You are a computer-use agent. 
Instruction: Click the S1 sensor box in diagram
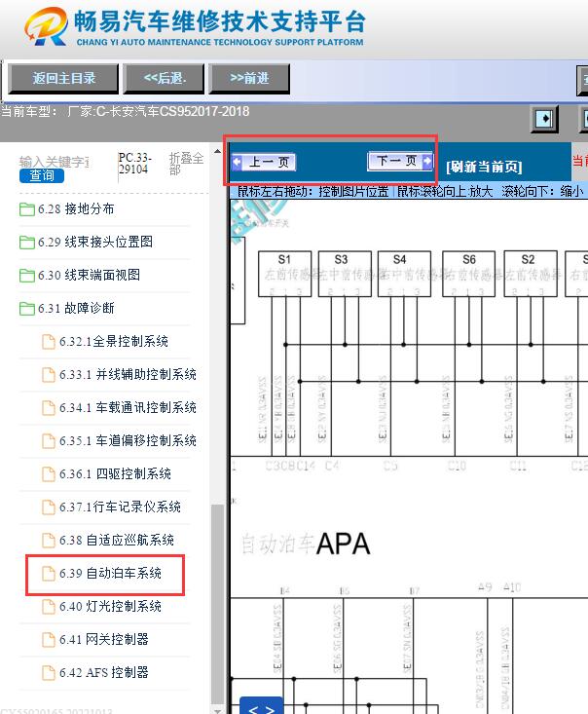coord(285,274)
